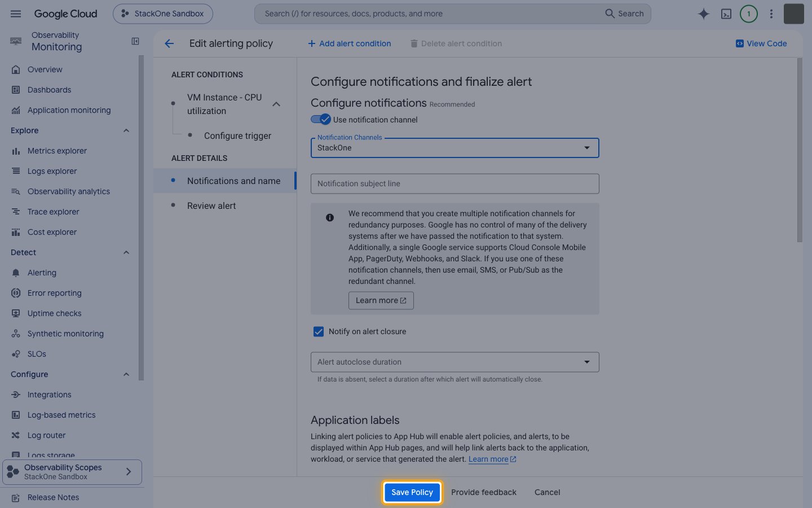
Task: Uncheck Notify on alert closure
Action: tap(319, 331)
